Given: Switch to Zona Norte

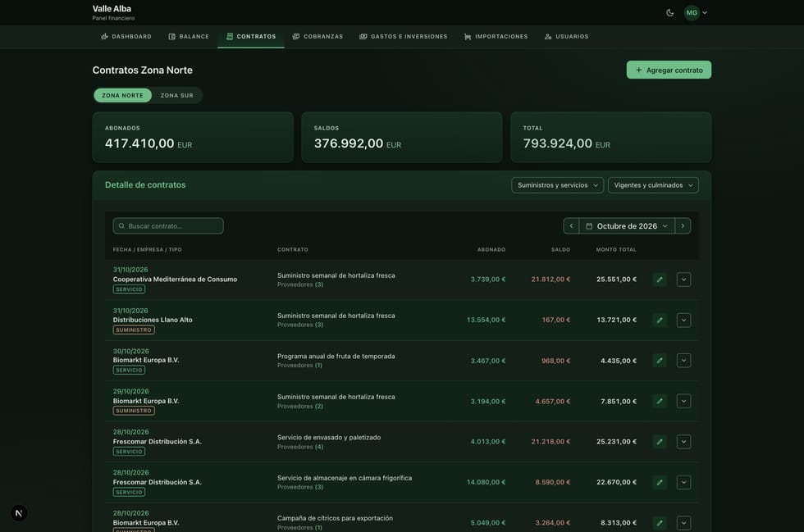Looking at the screenshot, I should pos(122,95).
